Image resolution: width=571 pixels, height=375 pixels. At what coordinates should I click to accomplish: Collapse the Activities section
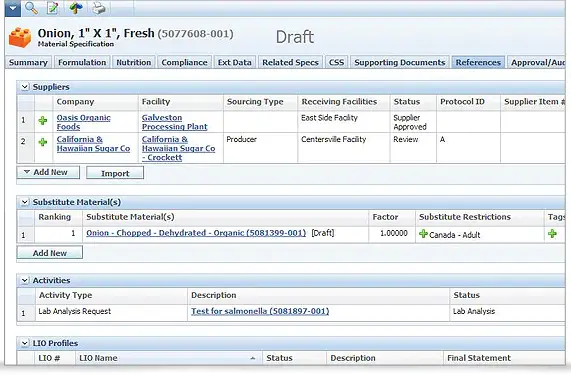coord(25,280)
